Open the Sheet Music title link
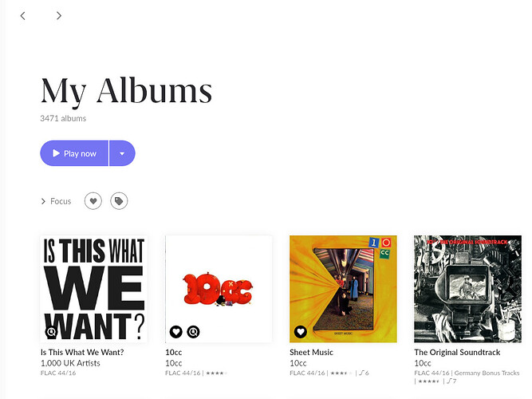This screenshot has height=399, width=532. (x=312, y=352)
